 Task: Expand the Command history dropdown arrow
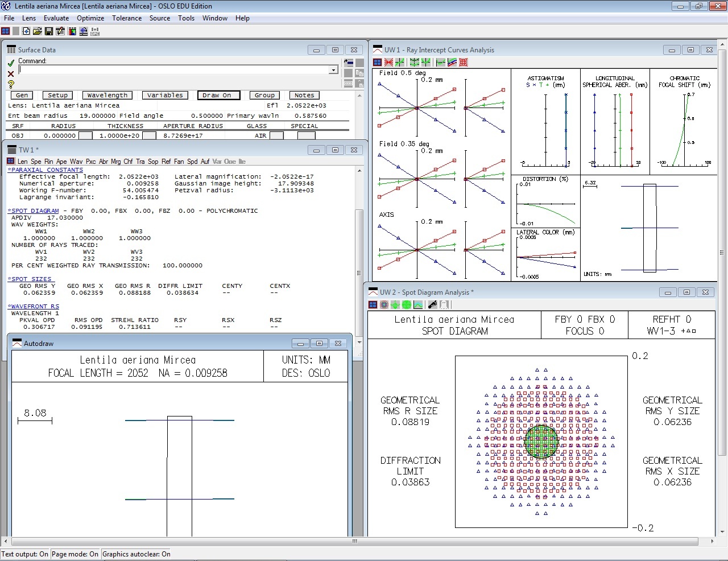coord(333,70)
